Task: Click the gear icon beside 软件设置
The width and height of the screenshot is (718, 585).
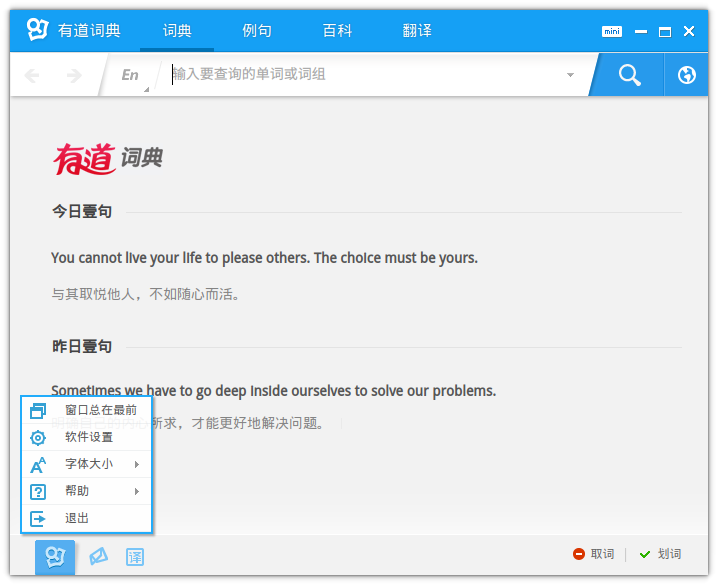Action: tap(38, 438)
